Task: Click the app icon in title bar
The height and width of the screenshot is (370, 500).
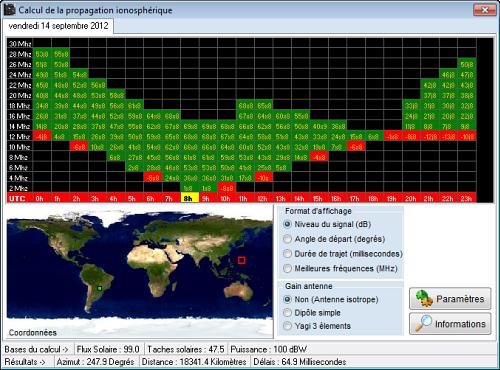Action: tap(9, 9)
